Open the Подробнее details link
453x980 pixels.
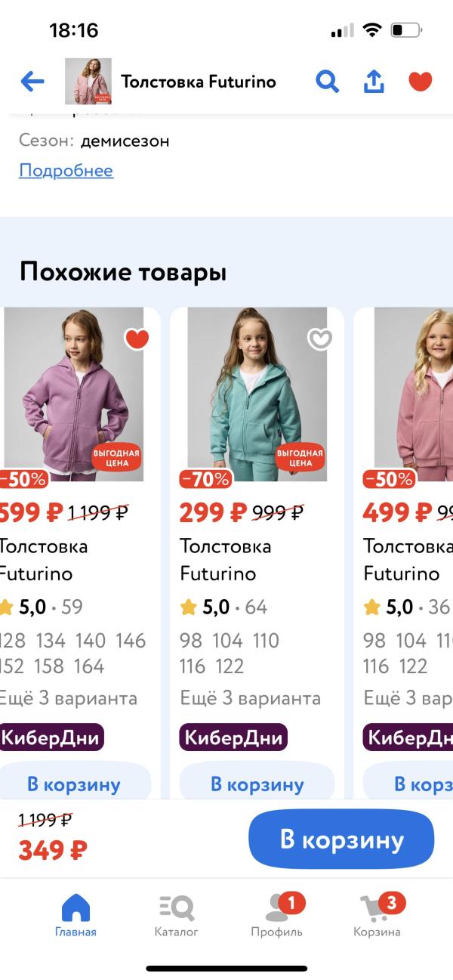[66, 170]
